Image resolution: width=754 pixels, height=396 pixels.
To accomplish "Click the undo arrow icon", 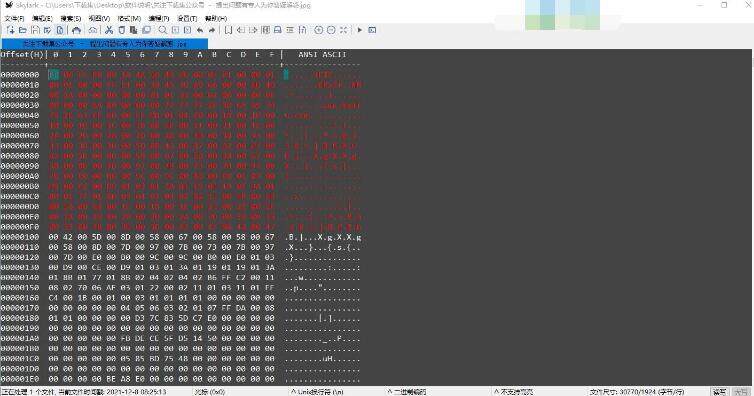I will pyautogui.click(x=200, y=30).
